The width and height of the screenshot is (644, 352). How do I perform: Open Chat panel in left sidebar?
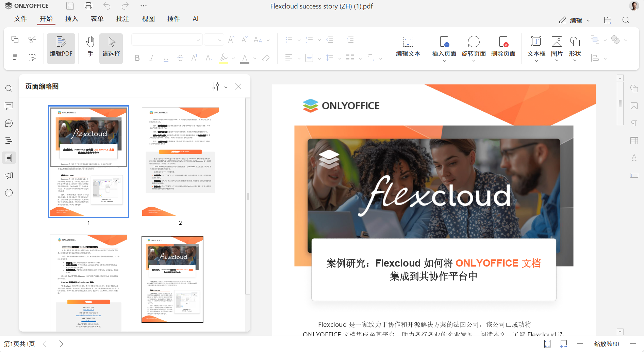[9, 123]
